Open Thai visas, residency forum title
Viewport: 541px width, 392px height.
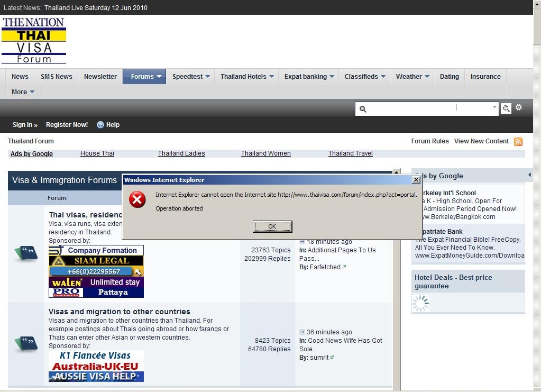[85, 215]
